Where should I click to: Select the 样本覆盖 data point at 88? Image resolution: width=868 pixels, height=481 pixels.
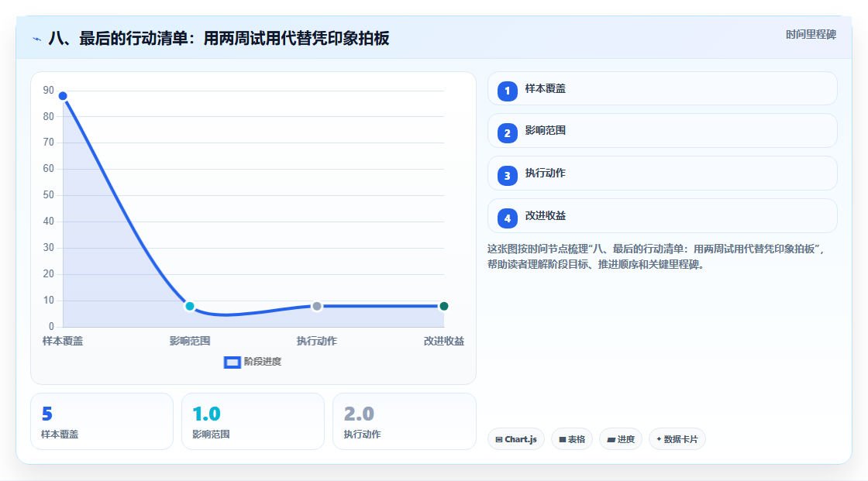pos(63,96)
